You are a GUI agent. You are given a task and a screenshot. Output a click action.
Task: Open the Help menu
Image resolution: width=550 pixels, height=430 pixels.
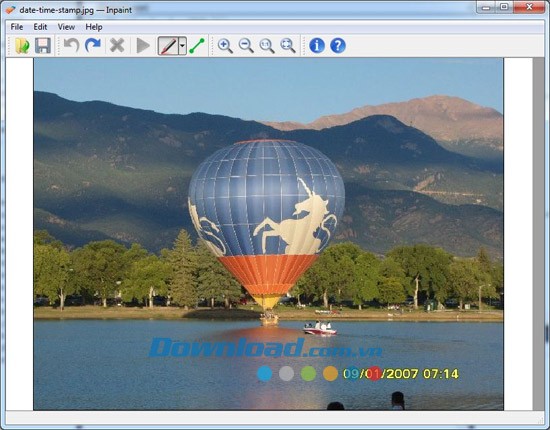94,27
